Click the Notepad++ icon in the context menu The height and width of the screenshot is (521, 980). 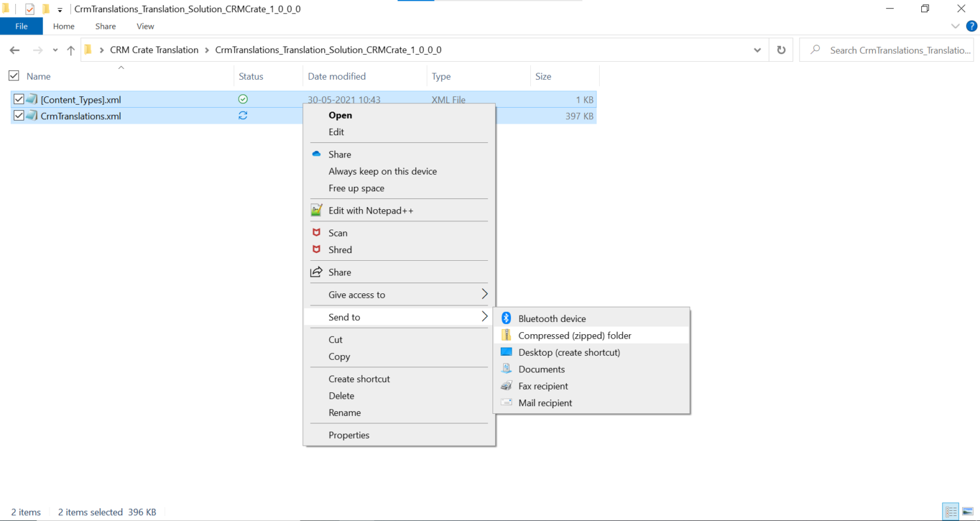316,210
